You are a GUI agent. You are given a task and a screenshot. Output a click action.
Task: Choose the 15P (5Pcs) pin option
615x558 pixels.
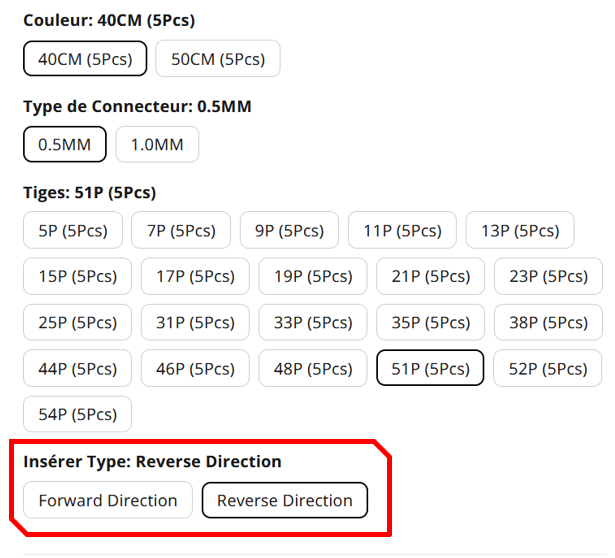tap(78, 276)
